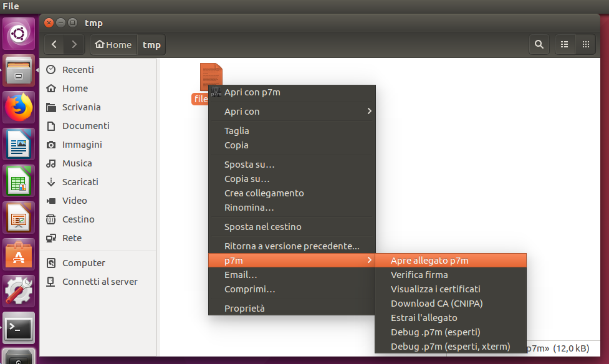Click 'Sposta nel cestino' in context menu
The height and width of the screenshot is (364, 609).
[262, 227]
